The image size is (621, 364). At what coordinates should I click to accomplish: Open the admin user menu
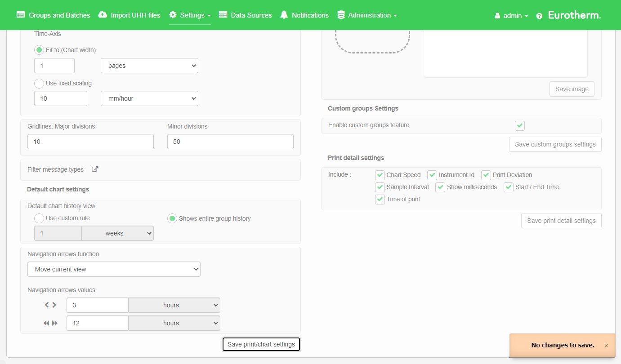coord(511,16)
